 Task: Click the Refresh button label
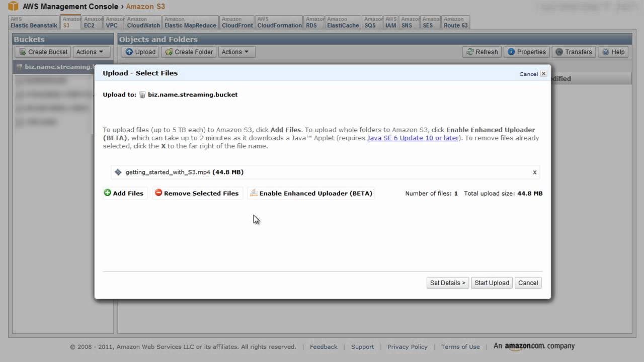(487, 52)
